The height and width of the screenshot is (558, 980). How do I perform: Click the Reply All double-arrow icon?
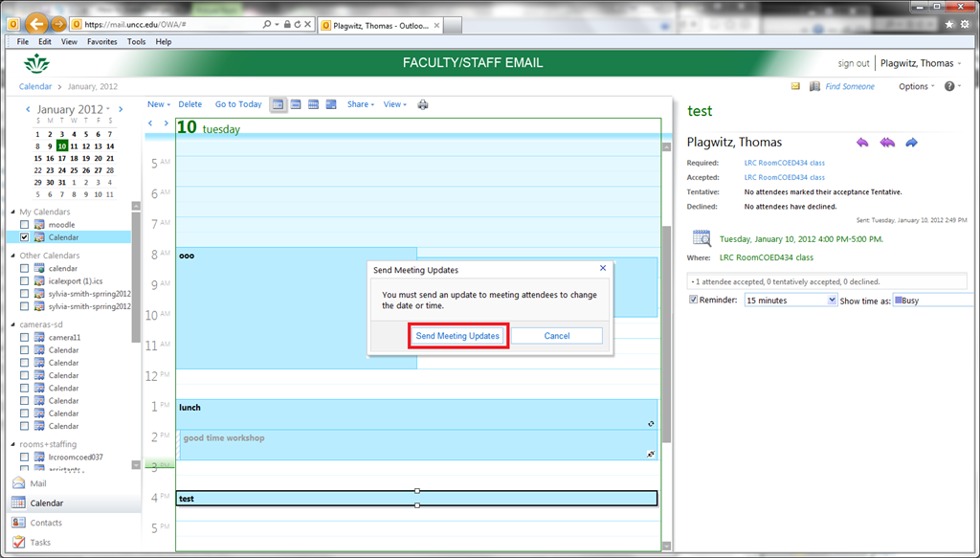click(x=887, y=143)
